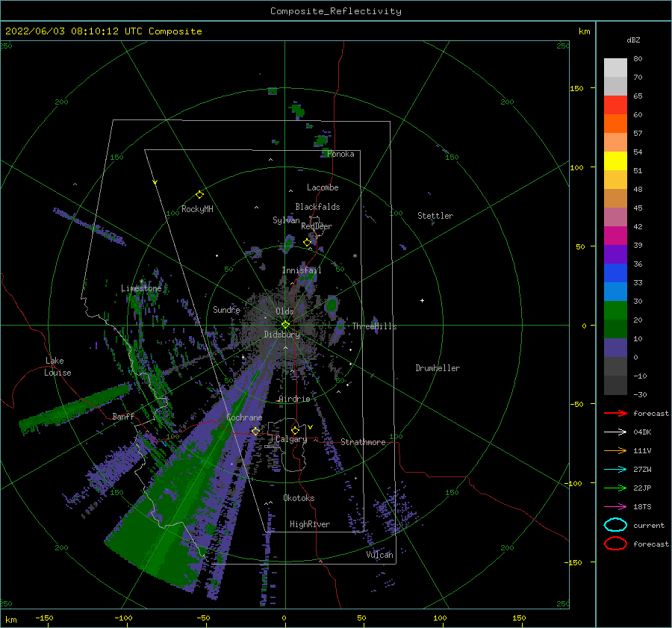
Task: Select the bright green swatch between 30 and 20
Action: (615, 311)
